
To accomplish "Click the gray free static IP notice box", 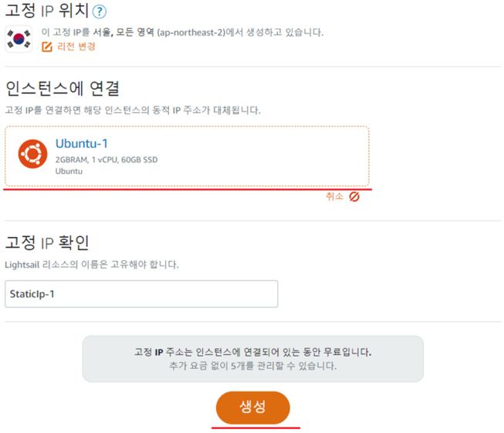I will [x=253, y=359].
